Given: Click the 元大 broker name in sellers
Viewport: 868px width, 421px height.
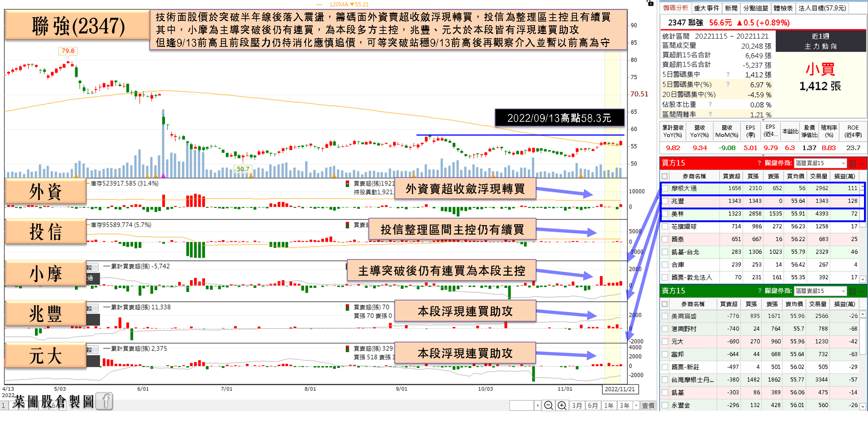Looking at the screenshot, I should [677, 341].
